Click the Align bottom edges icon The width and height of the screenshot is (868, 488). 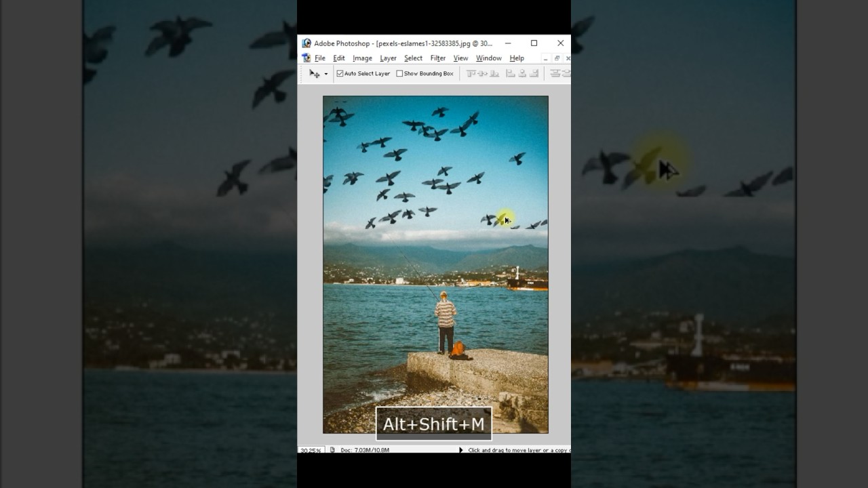[494, 73]
